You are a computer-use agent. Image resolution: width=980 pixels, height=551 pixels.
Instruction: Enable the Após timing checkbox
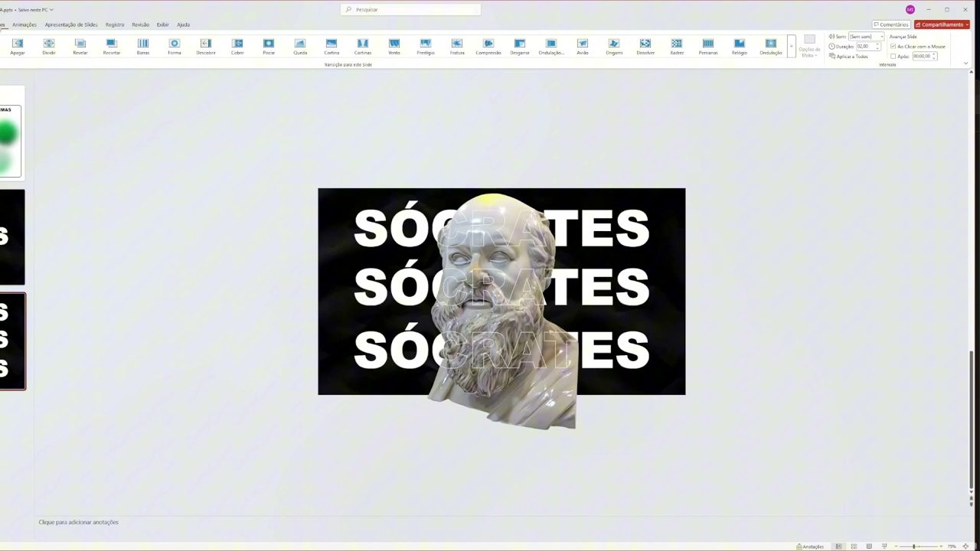[893, 57]
